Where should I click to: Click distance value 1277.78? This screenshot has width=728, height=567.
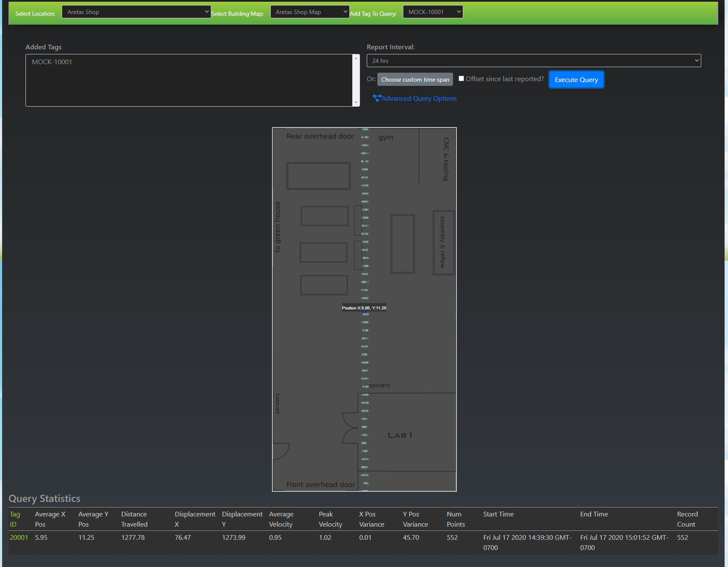tap(133, 538)
